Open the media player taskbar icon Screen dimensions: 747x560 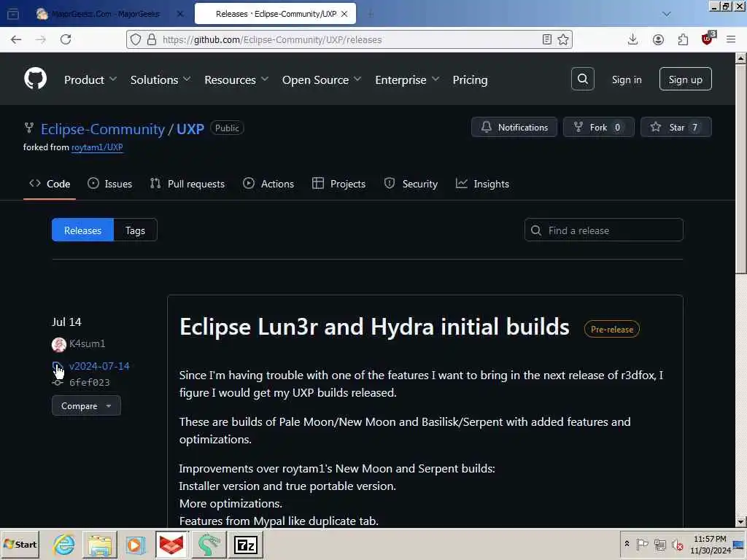[135, 545]
